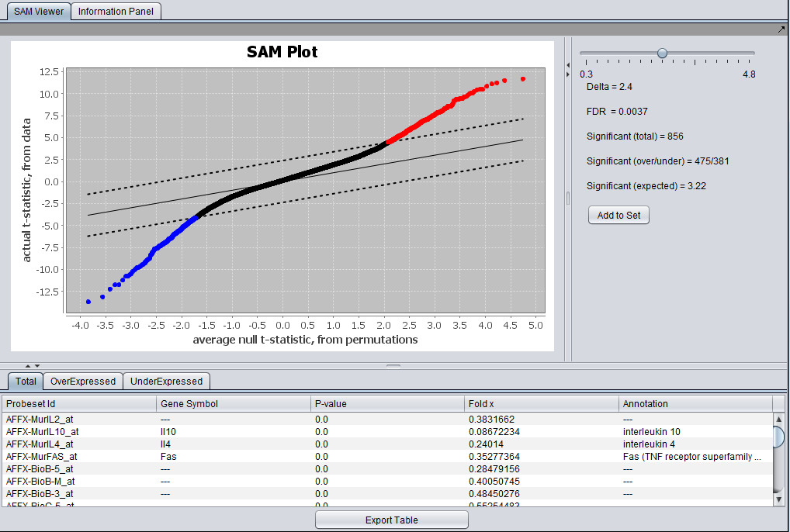The height and width of the screenshot is (532, 790).
Task: Select the Total tab
Action: tap(26, 381)
